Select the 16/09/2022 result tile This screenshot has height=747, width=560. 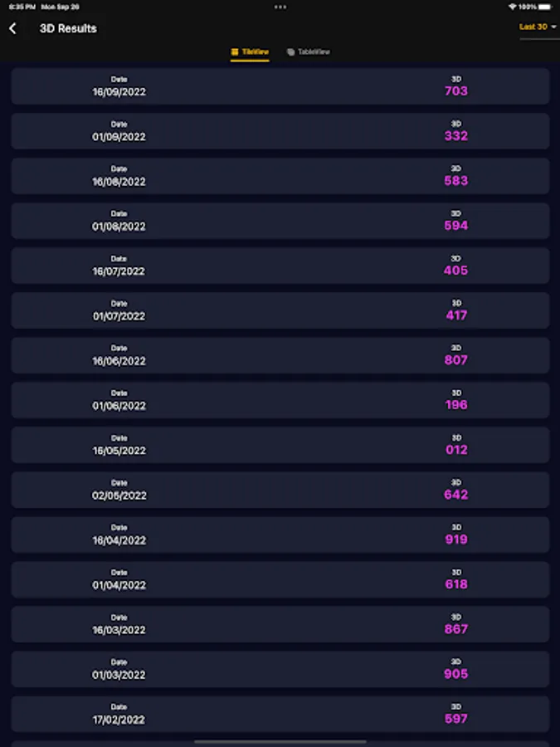point(280,86)
